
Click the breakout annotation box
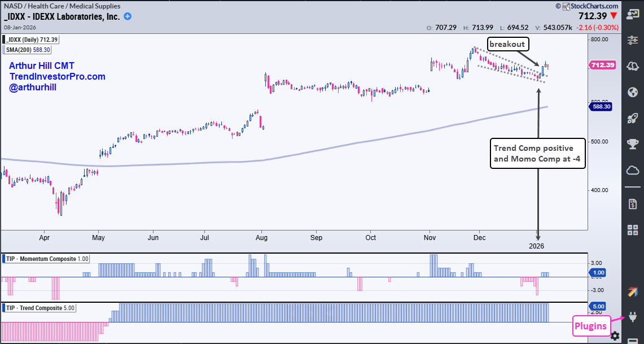tap(507, 44)
